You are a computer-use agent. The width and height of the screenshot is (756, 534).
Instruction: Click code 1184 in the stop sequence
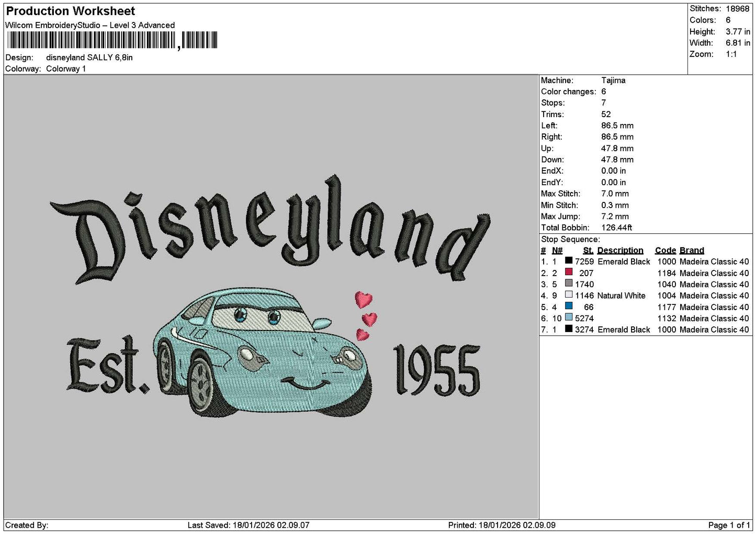pyautogui.click(x=667, y=273)
